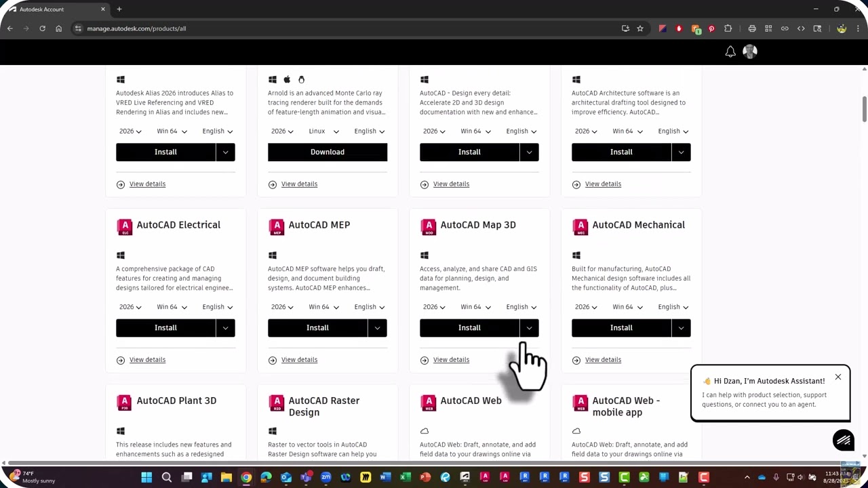Click the AutoCAD Mechanical product icon
Image resolution: width=868 pixels, height=488 pixels.
580,227
